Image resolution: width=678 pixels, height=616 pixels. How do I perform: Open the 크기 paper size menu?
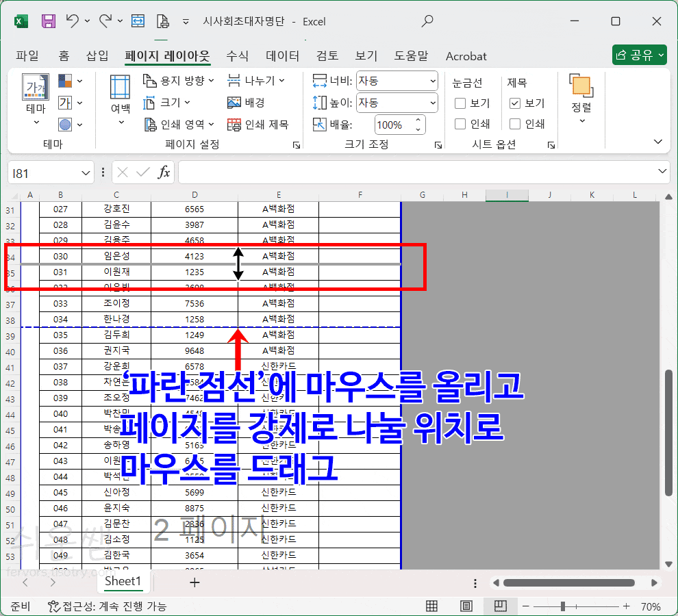coord(166,103)
